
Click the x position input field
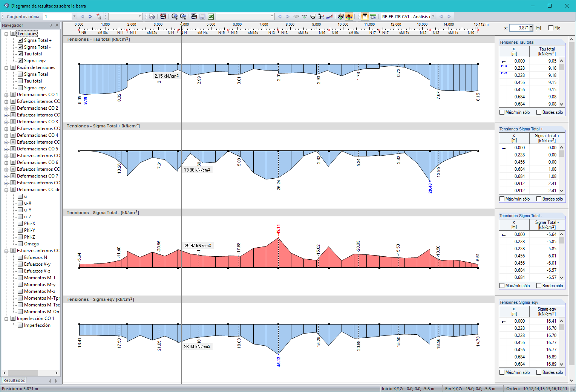(519, 28)
